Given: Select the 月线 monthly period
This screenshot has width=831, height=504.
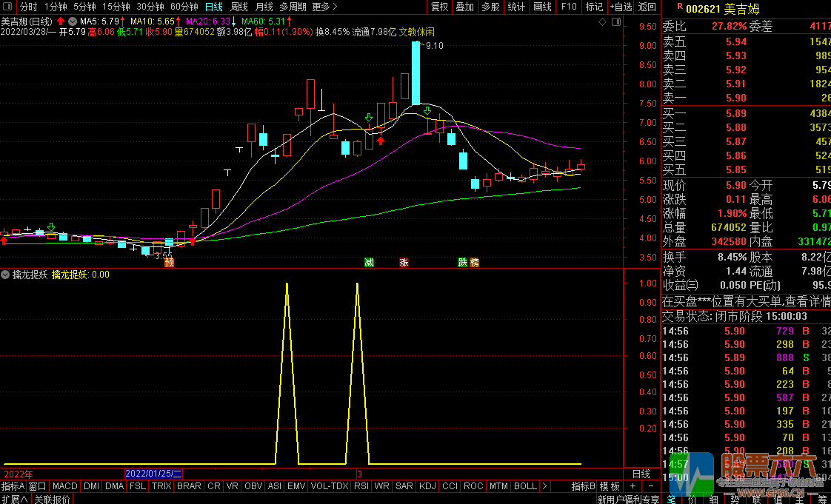Looking at the screenshot, I should pyautogui.click(x=264, y=7).
